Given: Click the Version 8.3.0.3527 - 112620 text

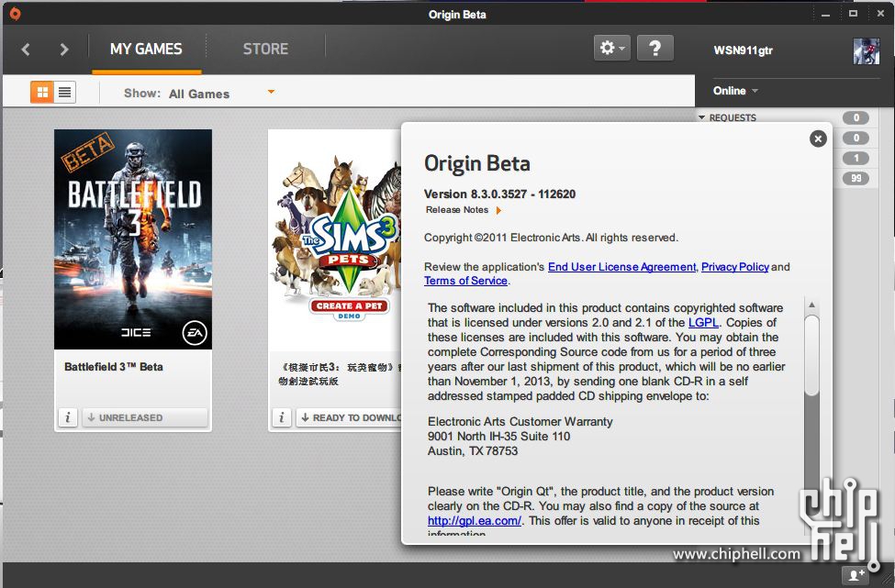Looking at the screenshot, I should [x=500, y=194].
